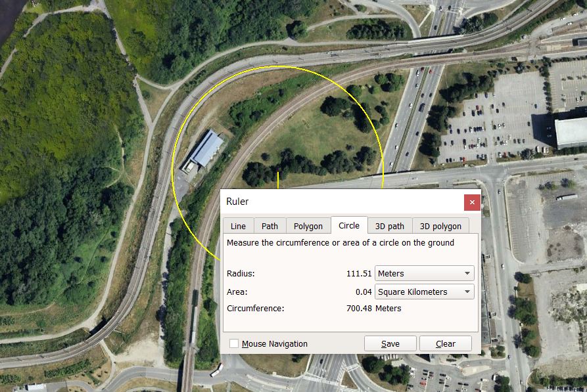587x392 pixels.
Task: Expand the Square Kilometers area units dropdown
Action: 424,292
